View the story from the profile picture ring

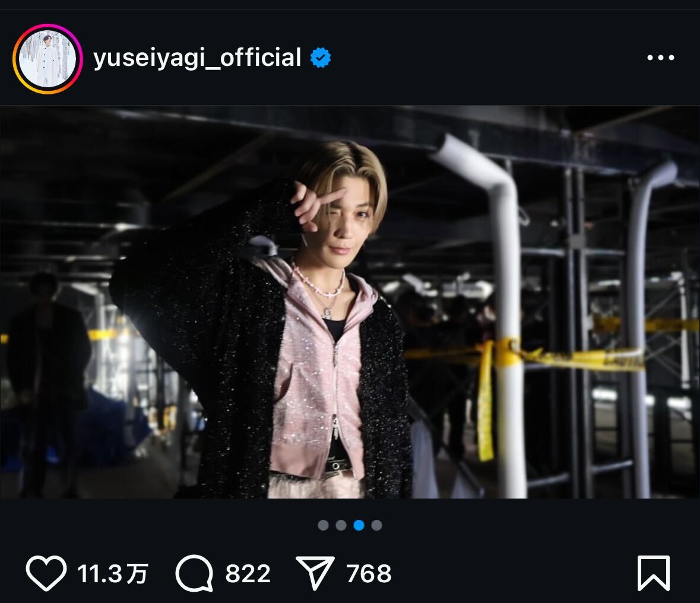(47, 59)
